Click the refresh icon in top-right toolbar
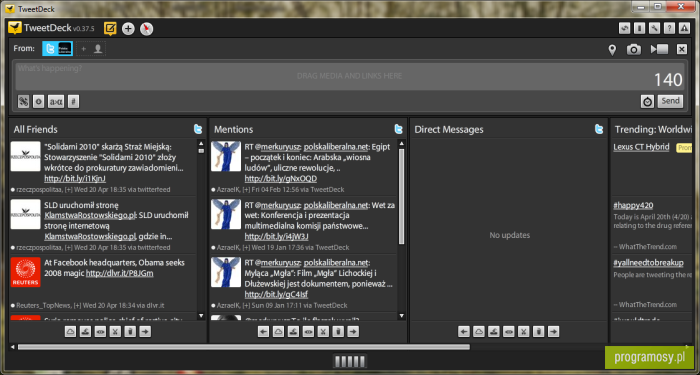The height and width of the screenshot is (375, 700). tap(624, 29)
